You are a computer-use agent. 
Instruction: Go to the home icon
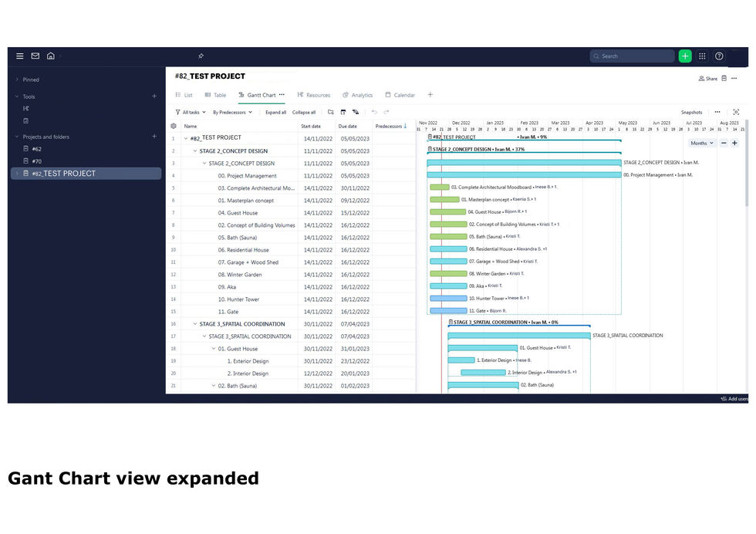tap(51, 56)
